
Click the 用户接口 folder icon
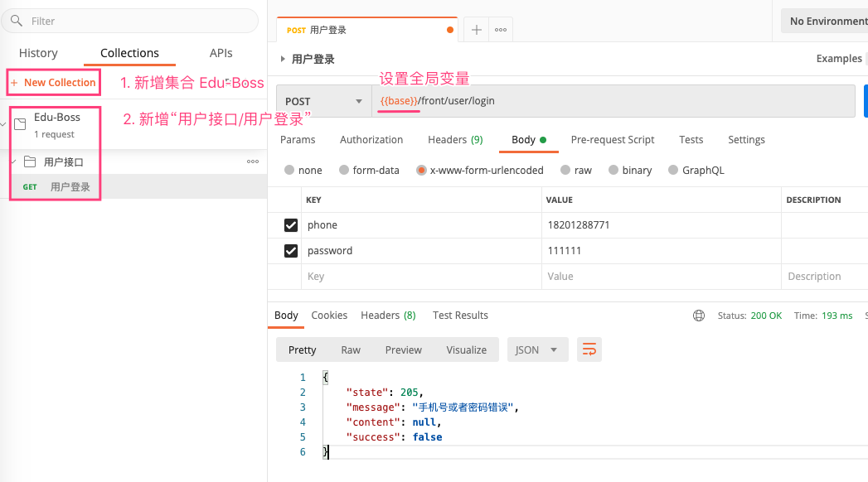point(30,162)
